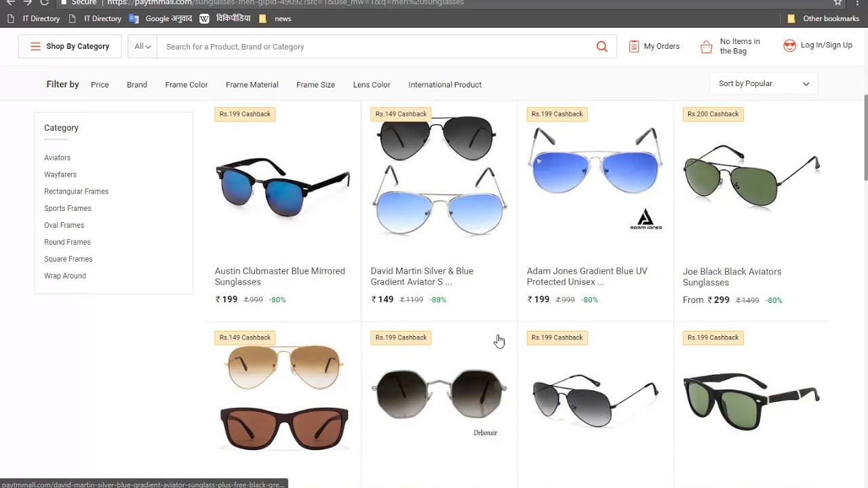This screenshot has height=488, width=868.
Task: Open the Other bookmarks folder
Action: 823,18
